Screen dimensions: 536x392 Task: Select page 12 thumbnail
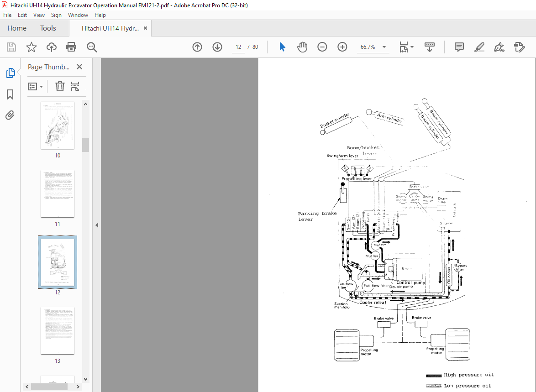(x=58, y=262)
